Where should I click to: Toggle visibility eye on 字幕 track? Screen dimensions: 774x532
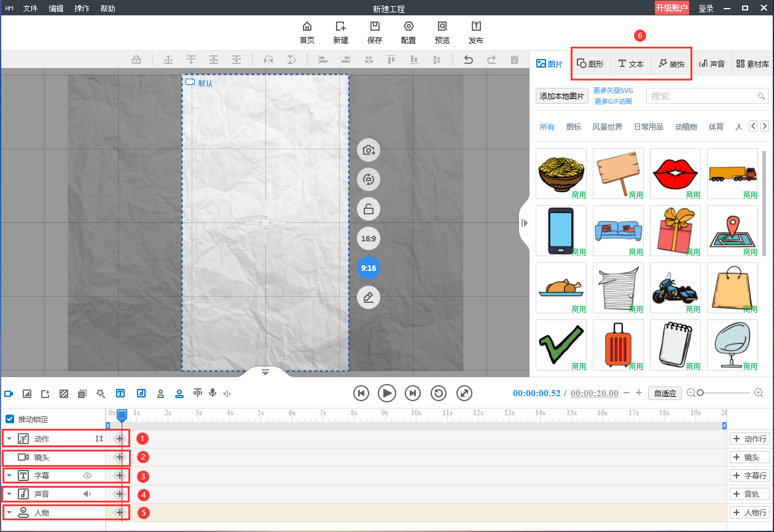point(87,475)
